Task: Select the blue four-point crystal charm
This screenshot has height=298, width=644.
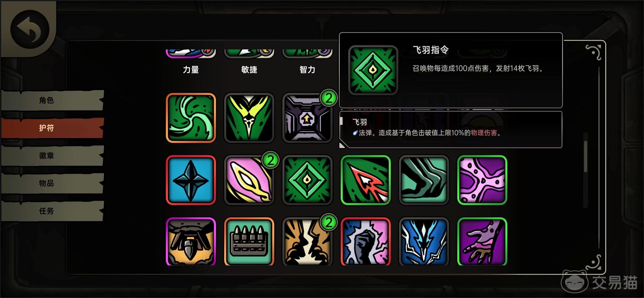Action: click(x=191, y=180)
